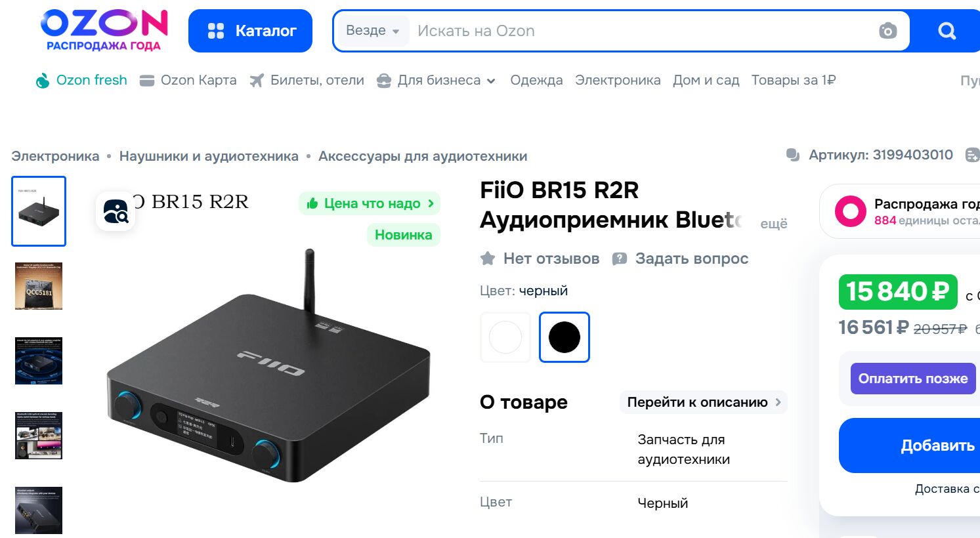Expand the full product title with ещё

(774, 224)
